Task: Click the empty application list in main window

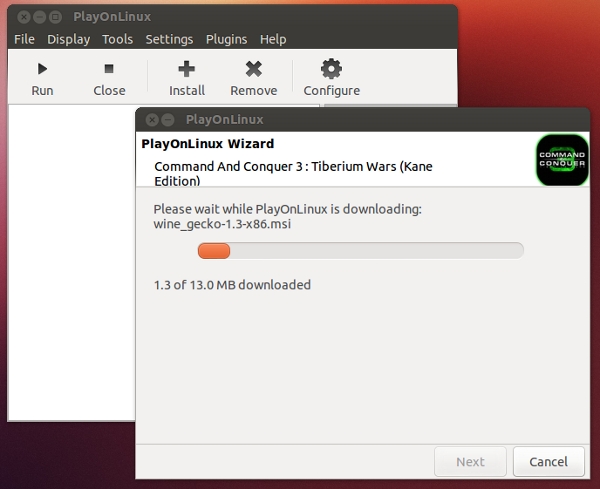Action: [71, 262]
